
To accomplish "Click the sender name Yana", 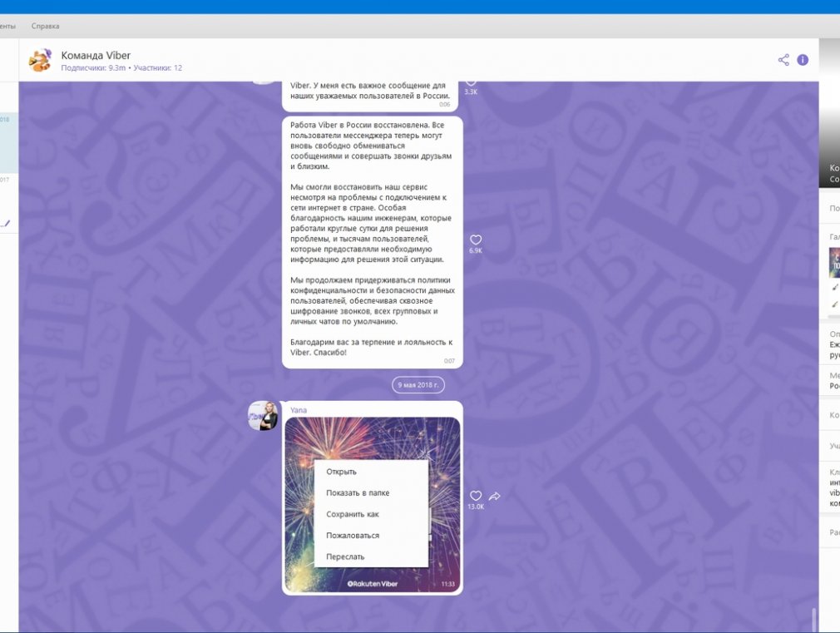I will tap(299, 410).
